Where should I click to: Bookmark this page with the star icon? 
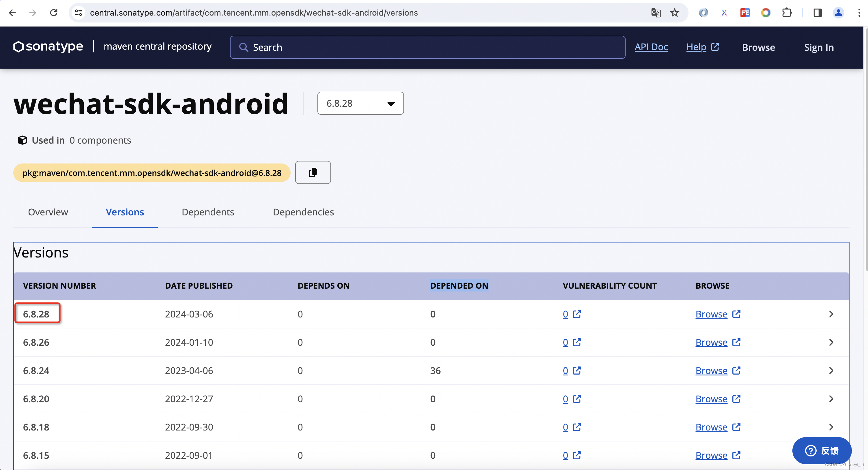(x=674, y=13)
